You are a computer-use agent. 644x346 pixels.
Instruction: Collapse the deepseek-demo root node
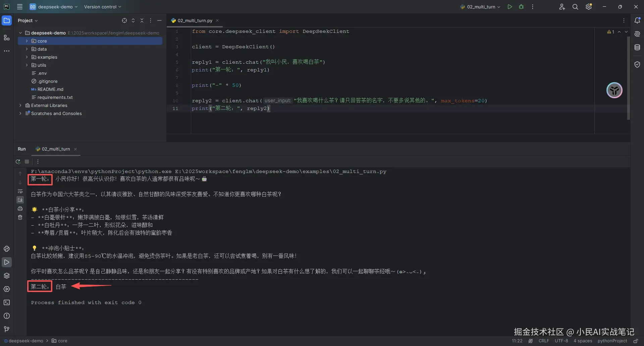pos(20,33)
